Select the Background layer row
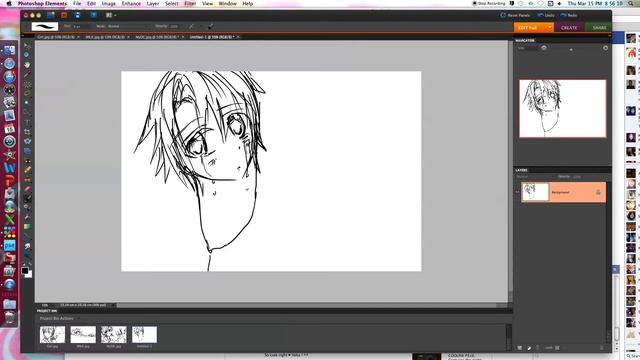Image resolution: width=640 pixels, height=360 pixels. [x=563, y=192]
